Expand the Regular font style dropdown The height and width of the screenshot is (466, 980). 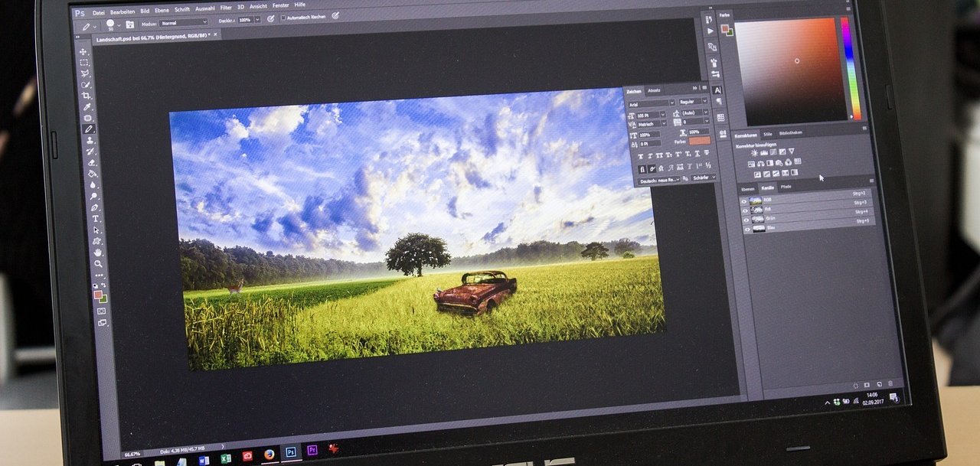click(x=694, y=101)
